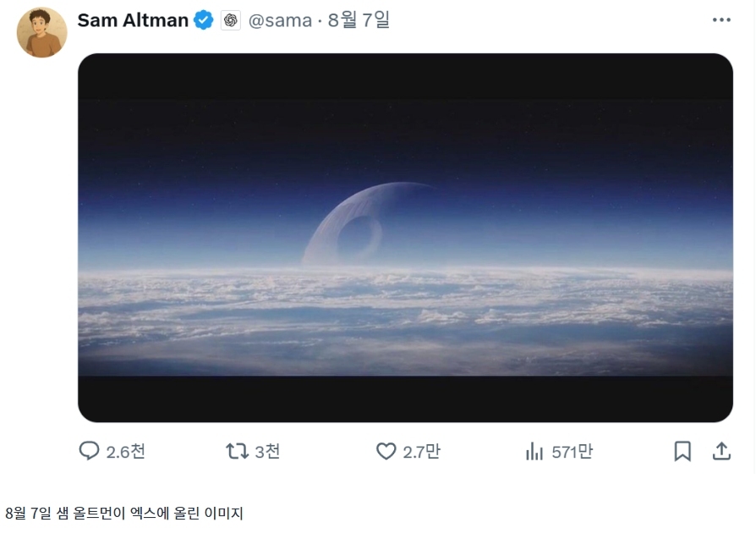The width and height of the screenshot is (756, 539).
Task: Click the blue verified checkmark badge
Action: point(204,20)
